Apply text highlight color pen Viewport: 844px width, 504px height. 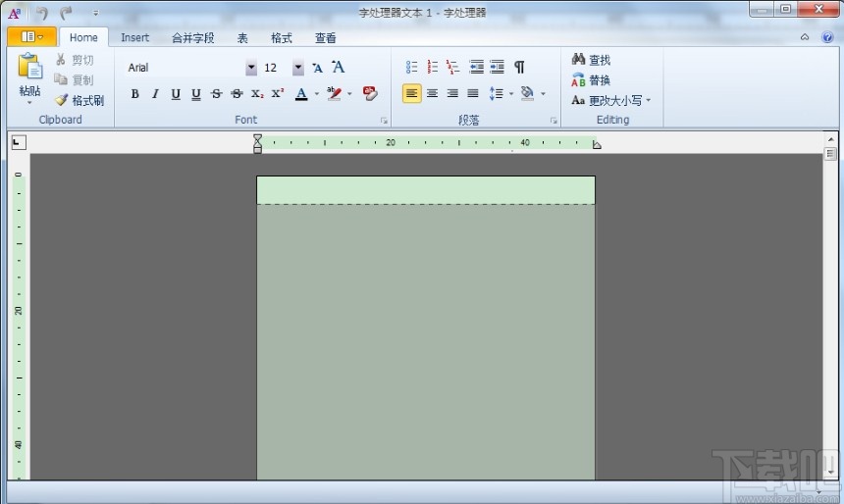(x=335, y=94)
